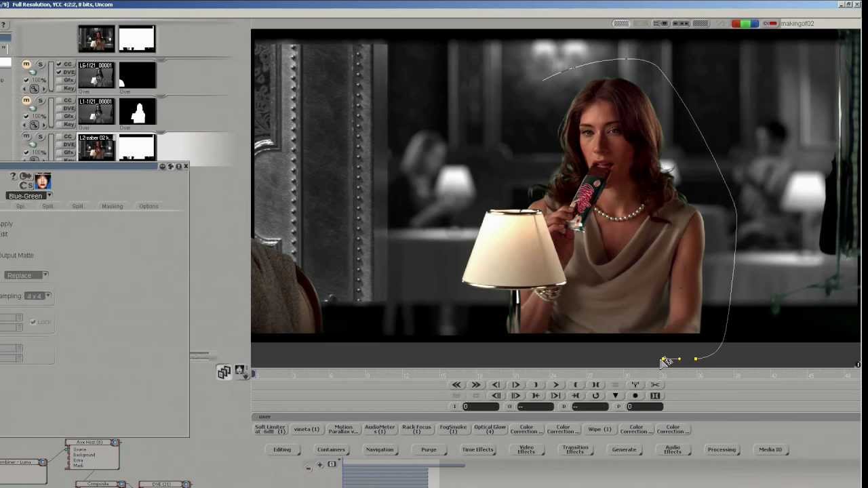Switch to the Options tab
The height and width of the screenshot is (488, 868).
click(149, 206)
